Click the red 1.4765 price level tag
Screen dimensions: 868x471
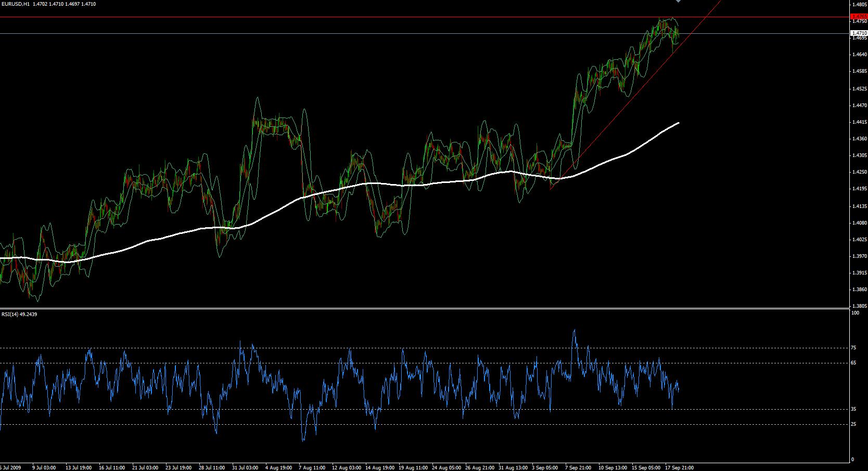[x=858, y=17]
